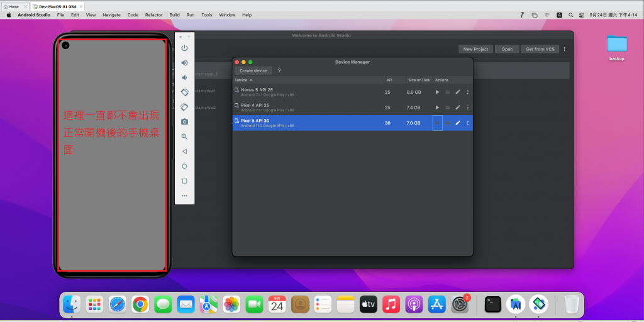Open Terminal from the Dock
The height and width of the screenshot is (322, 644).
493,304
